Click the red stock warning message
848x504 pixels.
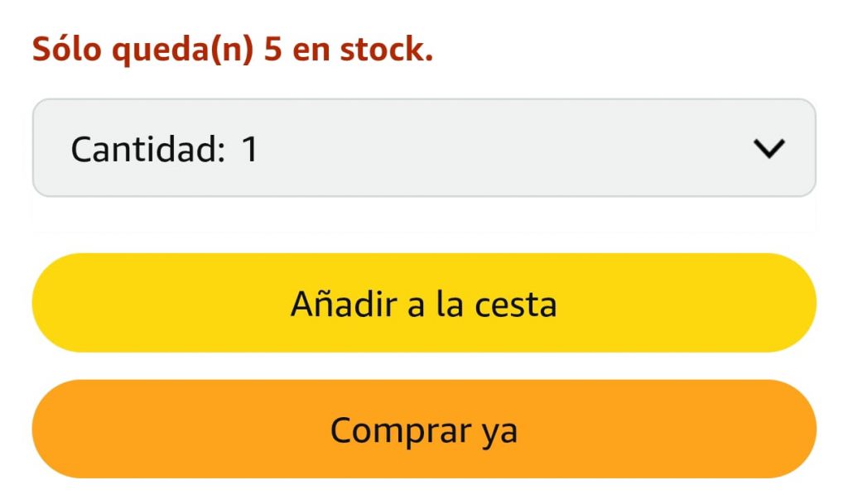[233, 51]
